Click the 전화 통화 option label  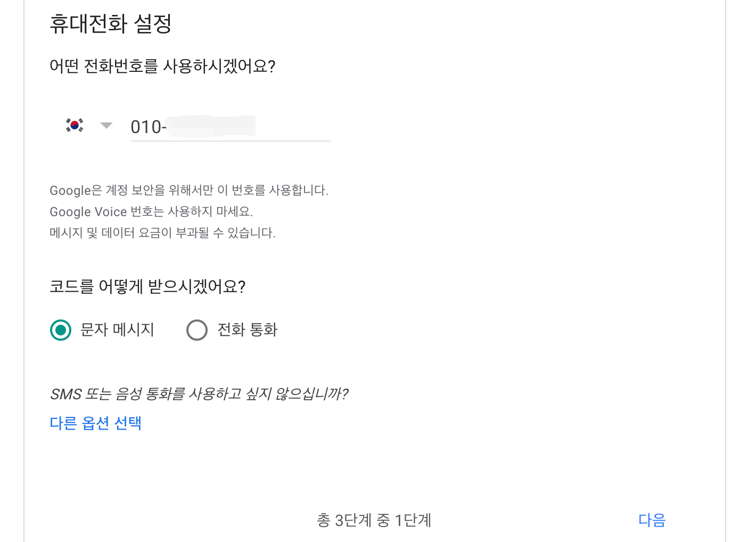pyautogui.click(x=248, y=330)
